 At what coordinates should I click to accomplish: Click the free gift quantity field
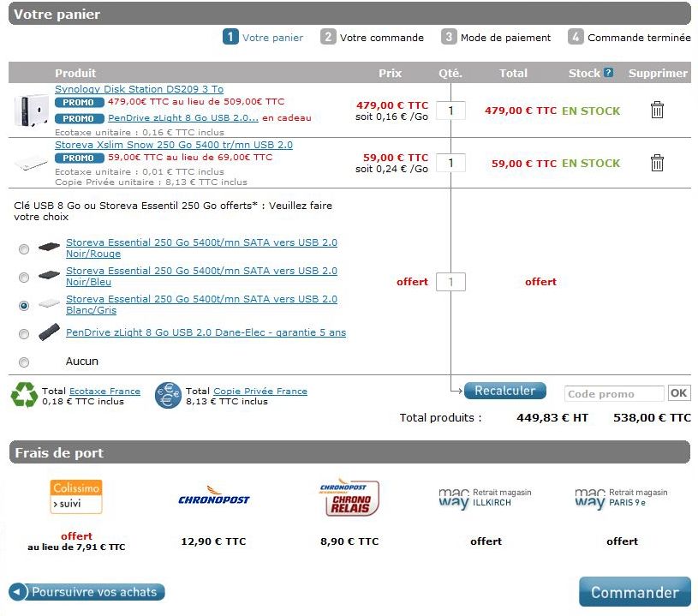pyautogui.click(x=451, y=282)
